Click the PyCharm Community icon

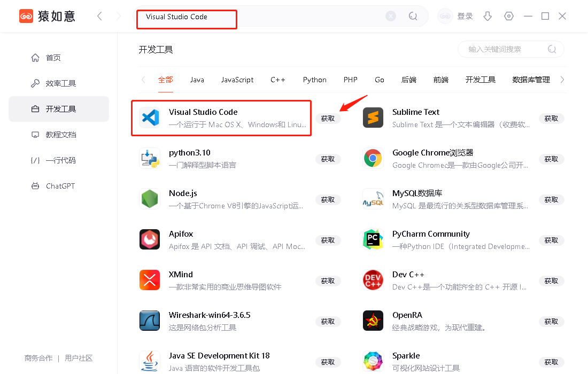coord(373,239)
